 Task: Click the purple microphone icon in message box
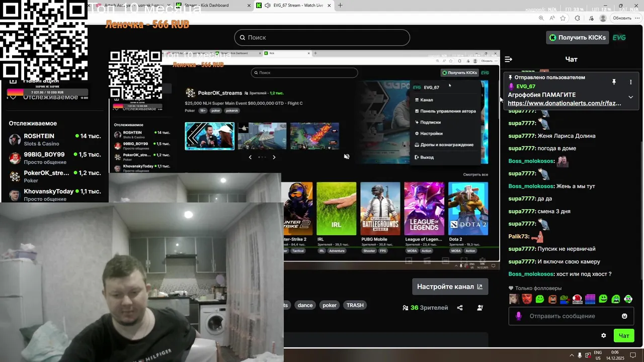coord(519,316)
